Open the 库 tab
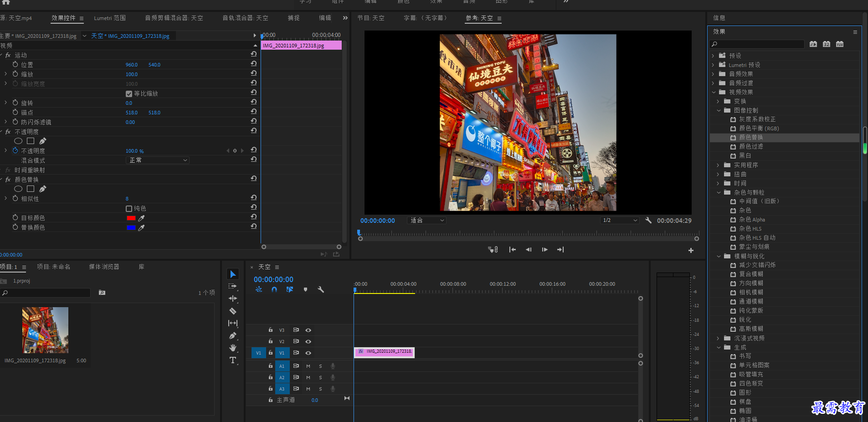 (142, 267)
